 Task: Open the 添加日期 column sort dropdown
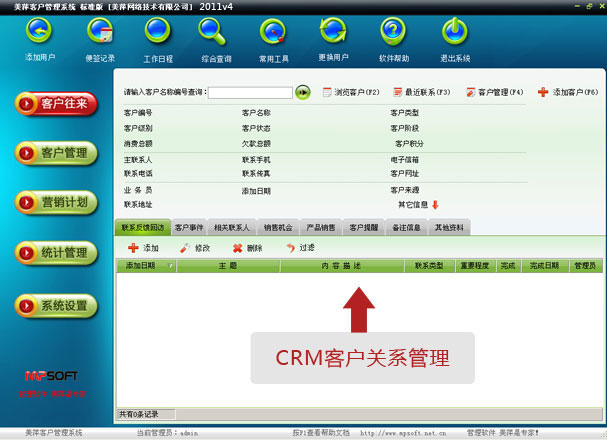click(x=170, y=266)
